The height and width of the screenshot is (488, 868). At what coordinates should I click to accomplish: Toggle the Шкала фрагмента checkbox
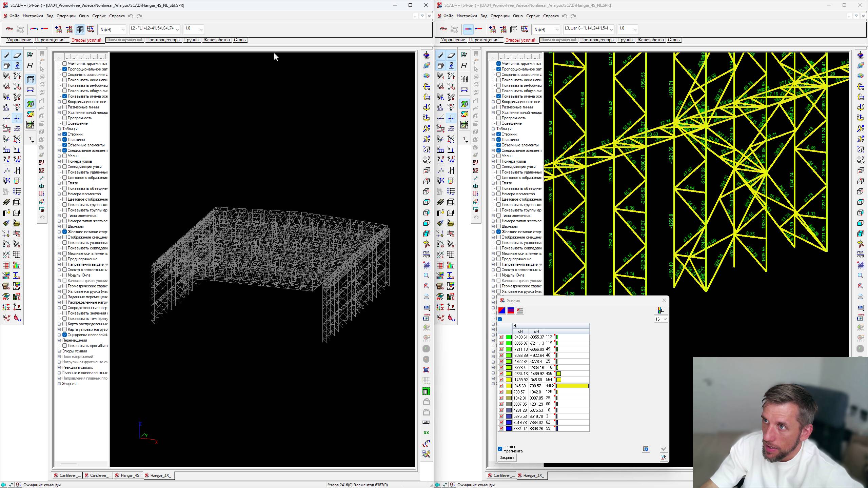coord(500,449)
